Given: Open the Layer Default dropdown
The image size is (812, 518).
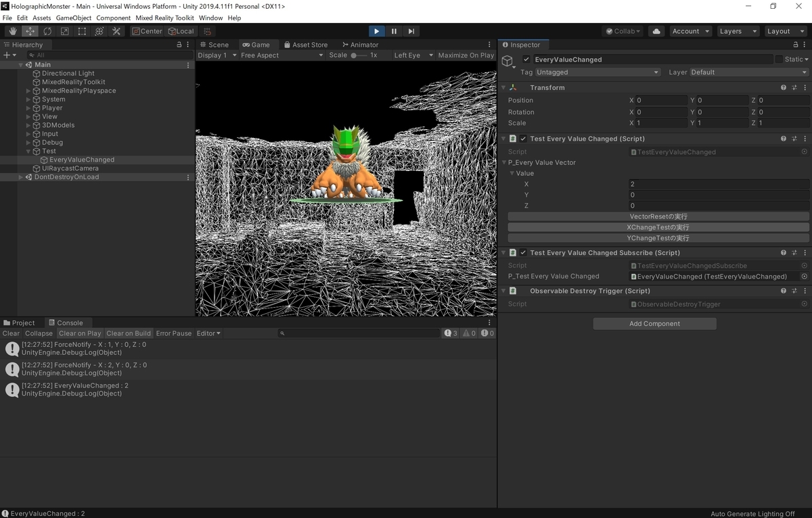Looking at the screenshot, I should (748, 72).
